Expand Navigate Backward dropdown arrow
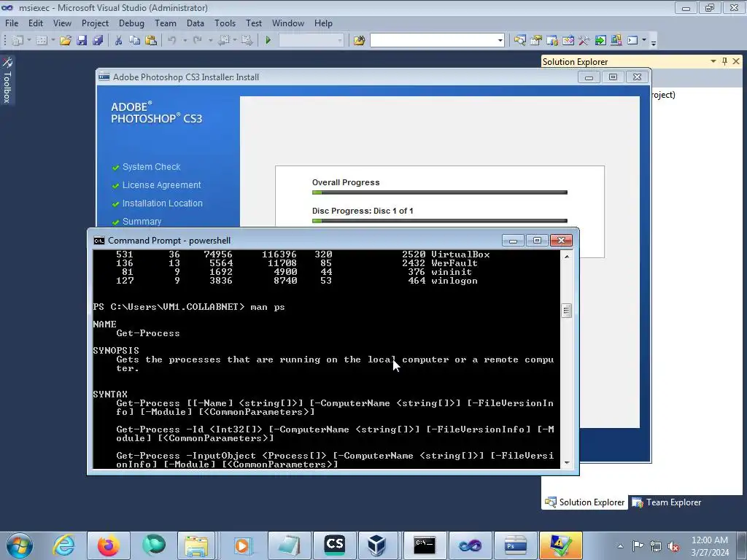The image size is (747, 560). tap(235, 41)
